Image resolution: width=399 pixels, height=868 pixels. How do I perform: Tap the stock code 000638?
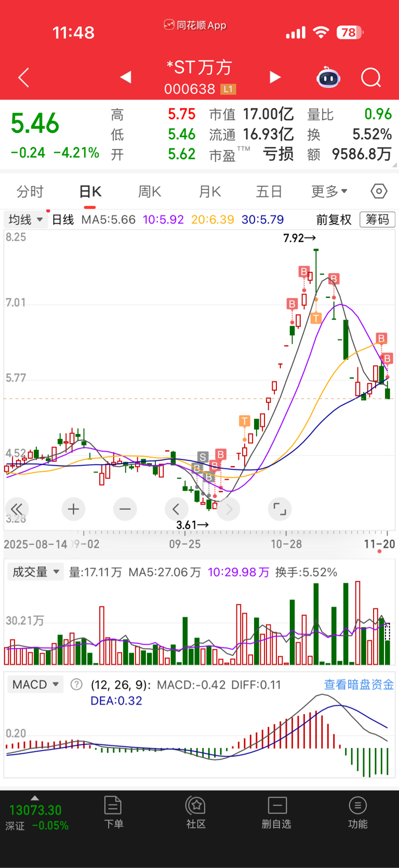click(190, 89)
